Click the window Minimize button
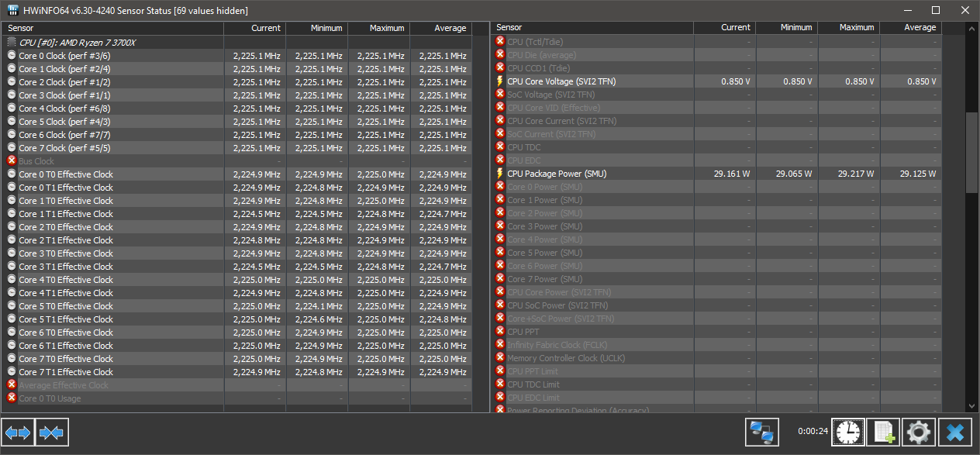The width and height of the screenshot is (980, 455). pyautogui.click(x=908, y=10)
